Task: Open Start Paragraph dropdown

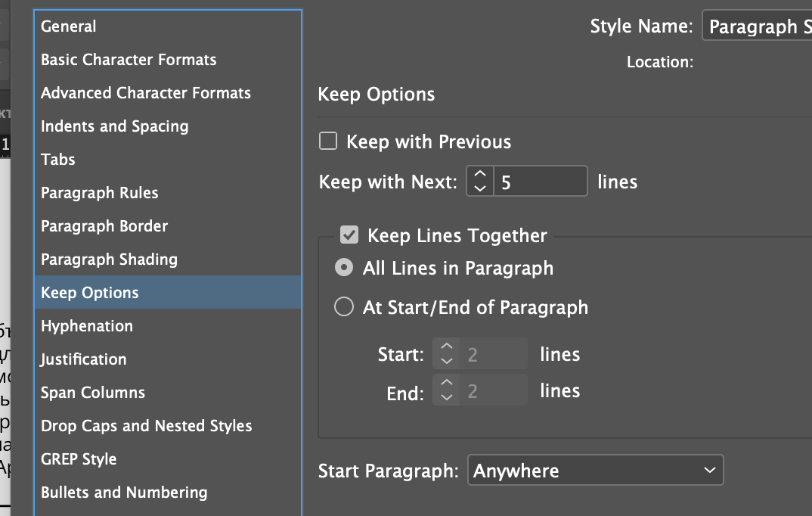Action: coord(595,470)
